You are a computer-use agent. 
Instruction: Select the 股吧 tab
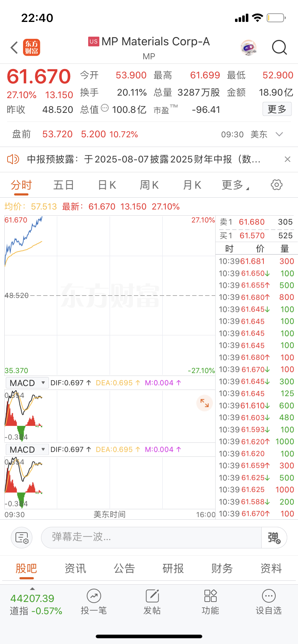26,569
